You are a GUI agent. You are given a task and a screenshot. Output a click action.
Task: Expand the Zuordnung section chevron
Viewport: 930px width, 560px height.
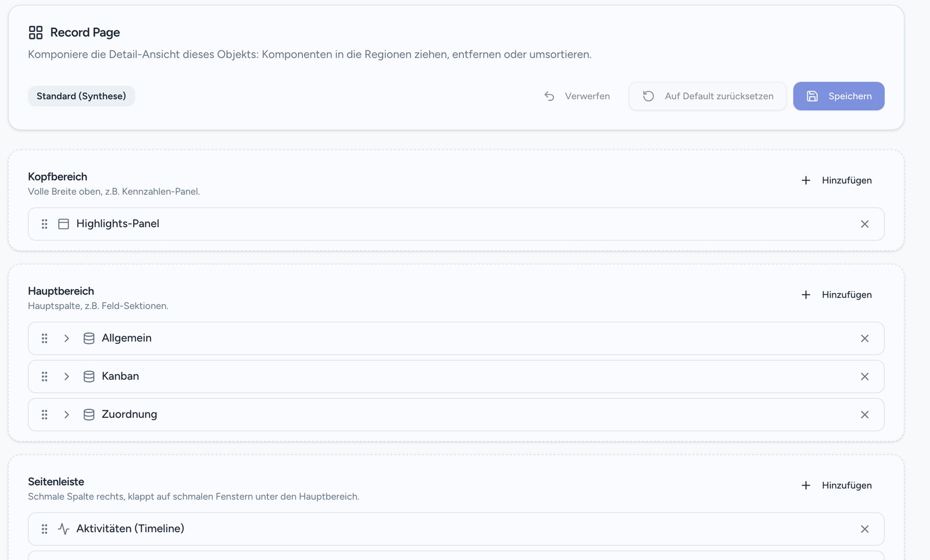click(x=66, y=415)
